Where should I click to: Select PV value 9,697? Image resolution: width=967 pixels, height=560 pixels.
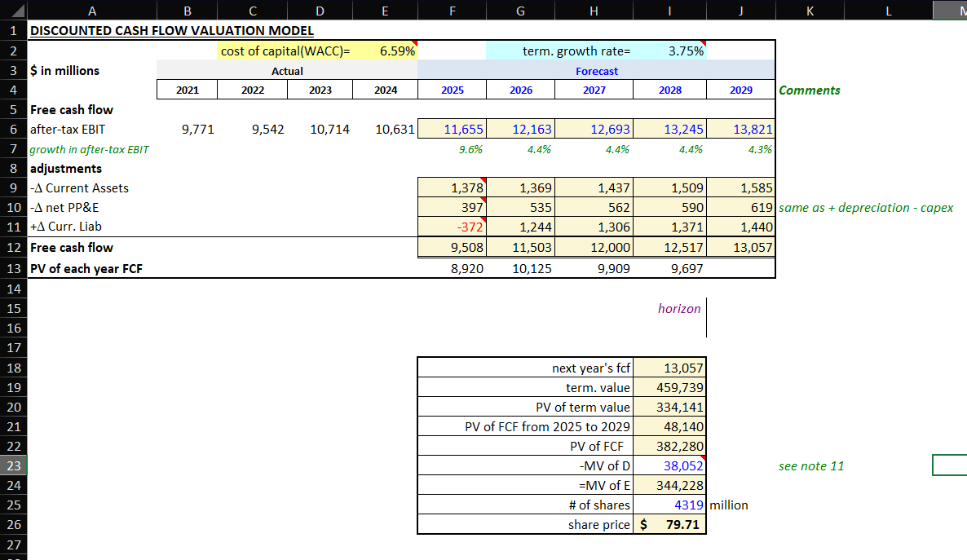(x=669, y=268)
